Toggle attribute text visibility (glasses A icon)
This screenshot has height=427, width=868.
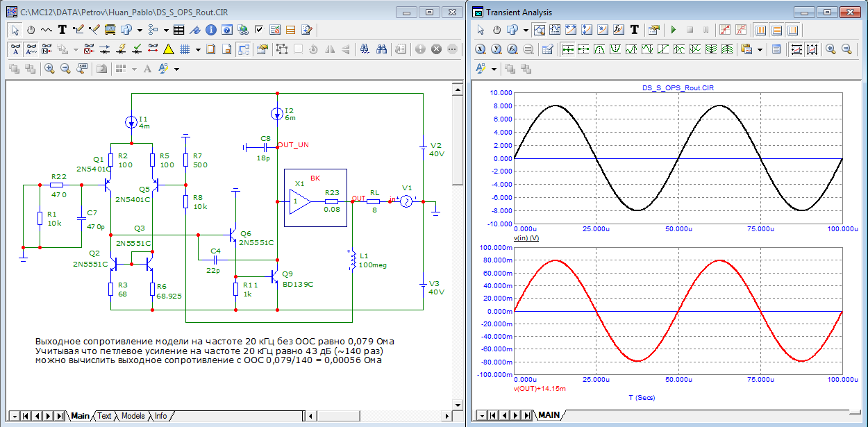coord(14,49)
